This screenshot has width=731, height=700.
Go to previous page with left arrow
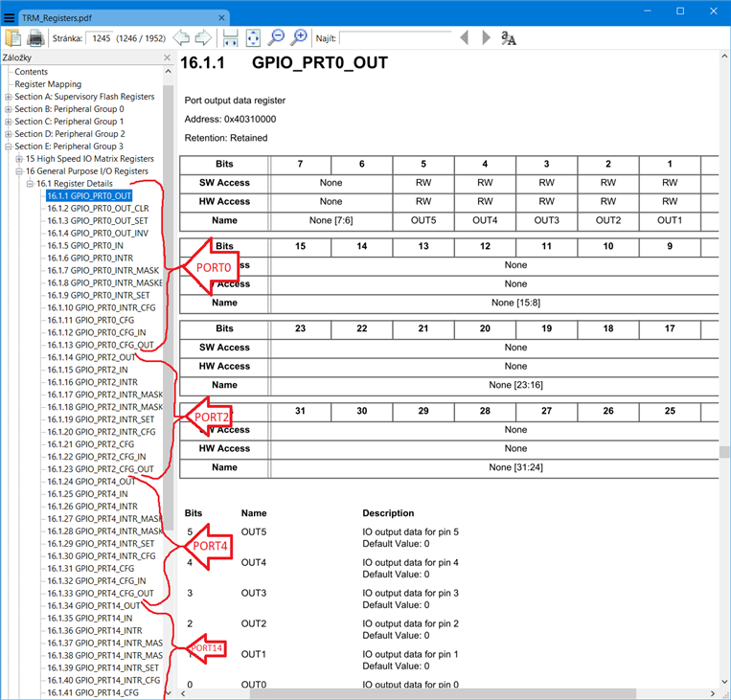pyautogui.click(x=181, y=38)
